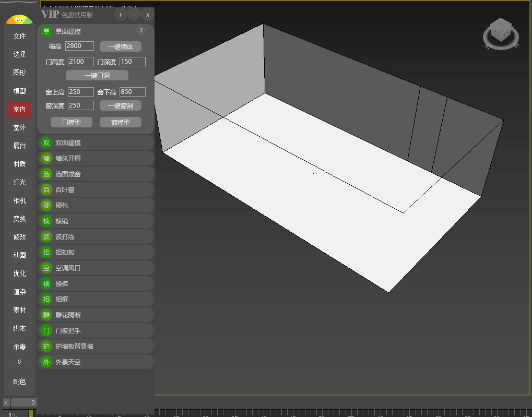
Task: Open the 图形 sidebar category
Action: 19,73
